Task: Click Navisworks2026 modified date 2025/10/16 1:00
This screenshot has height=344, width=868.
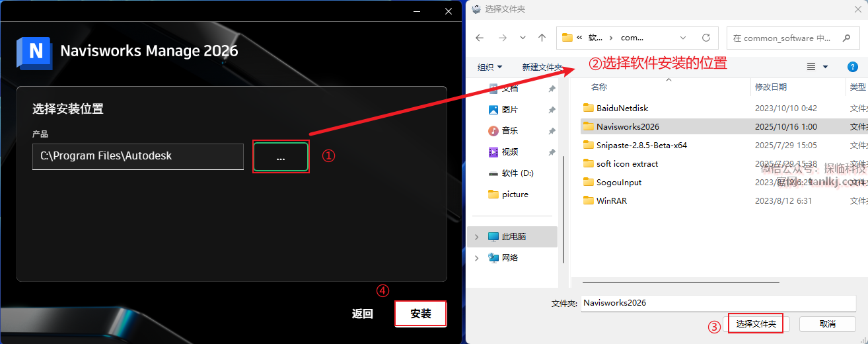Action: pos(786,126)
